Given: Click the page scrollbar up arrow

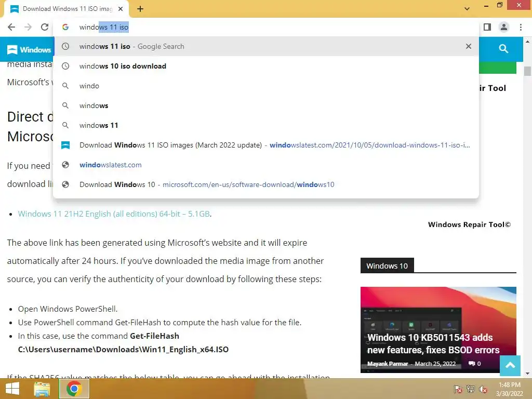Looking at the screenshot, I should click(527, 42).
